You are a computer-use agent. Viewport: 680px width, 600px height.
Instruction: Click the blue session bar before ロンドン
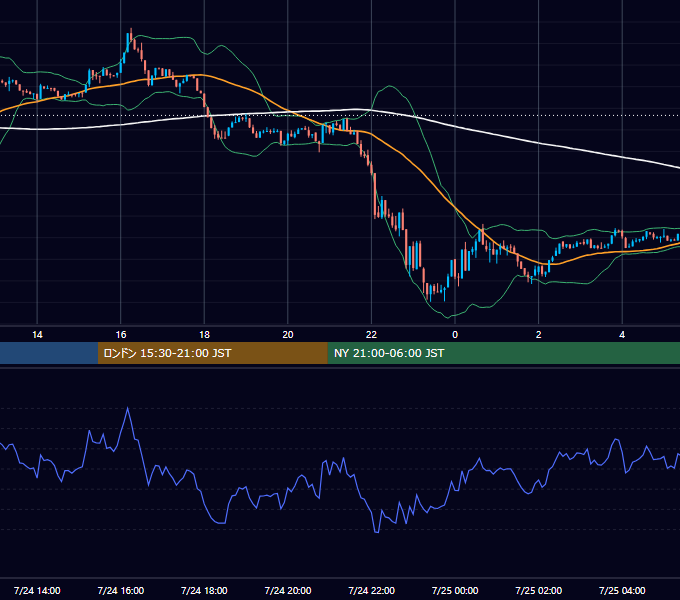[x=49, y=353]
